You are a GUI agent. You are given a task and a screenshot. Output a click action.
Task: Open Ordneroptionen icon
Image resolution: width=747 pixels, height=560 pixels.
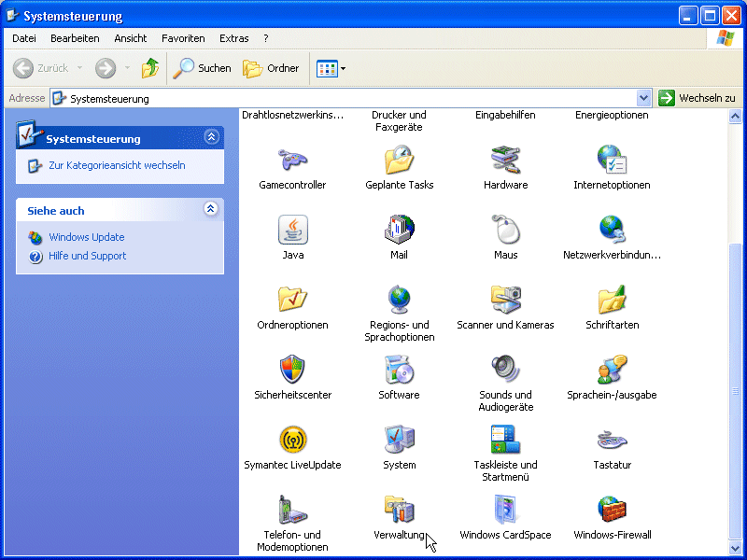pyautogui.click(x=292, y=300)
